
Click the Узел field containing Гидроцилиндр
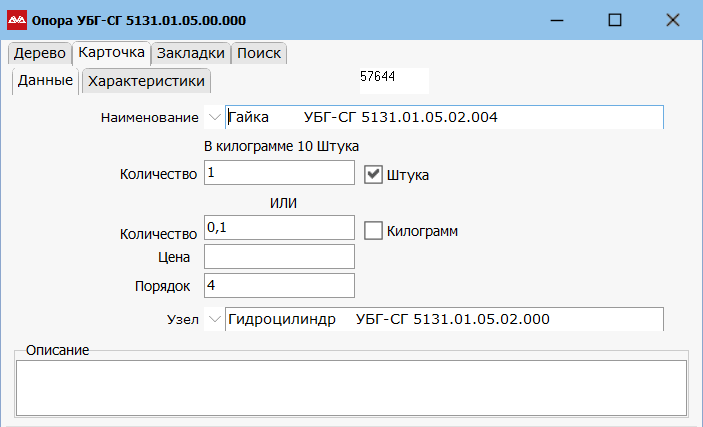coord(443,320)
